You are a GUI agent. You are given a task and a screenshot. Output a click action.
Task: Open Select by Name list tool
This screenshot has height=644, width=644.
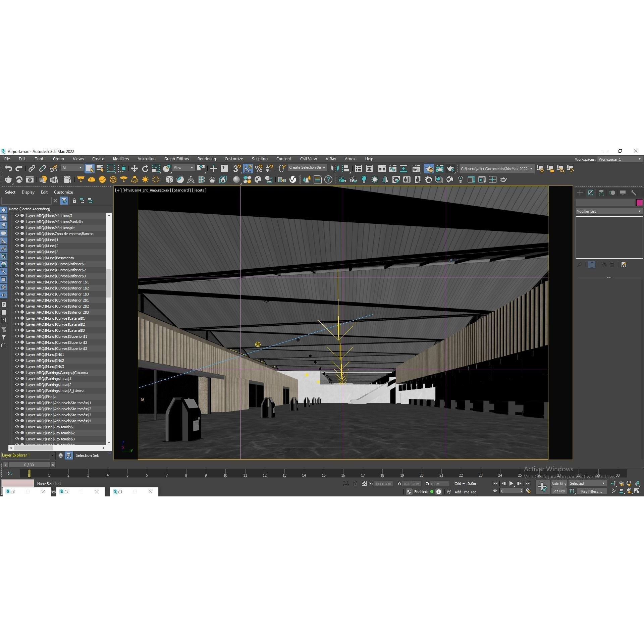click(x=100, y=169)
